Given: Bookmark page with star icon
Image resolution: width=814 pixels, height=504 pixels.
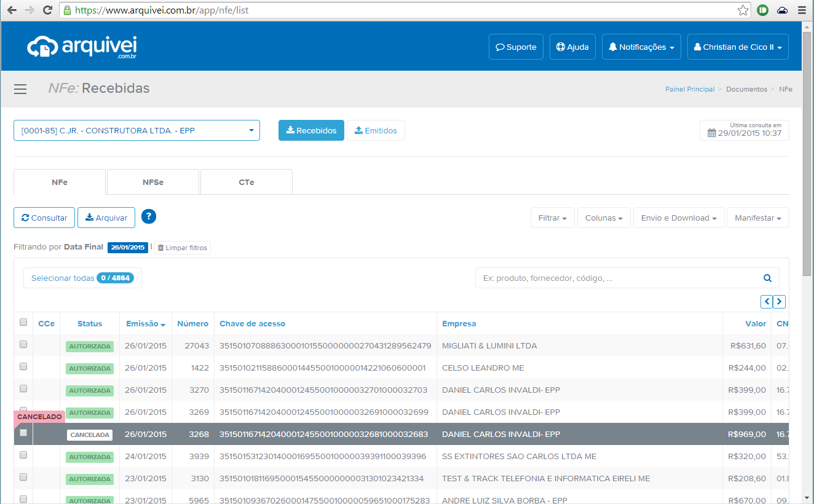Looking at the screenshot, I should pos(743,10).
